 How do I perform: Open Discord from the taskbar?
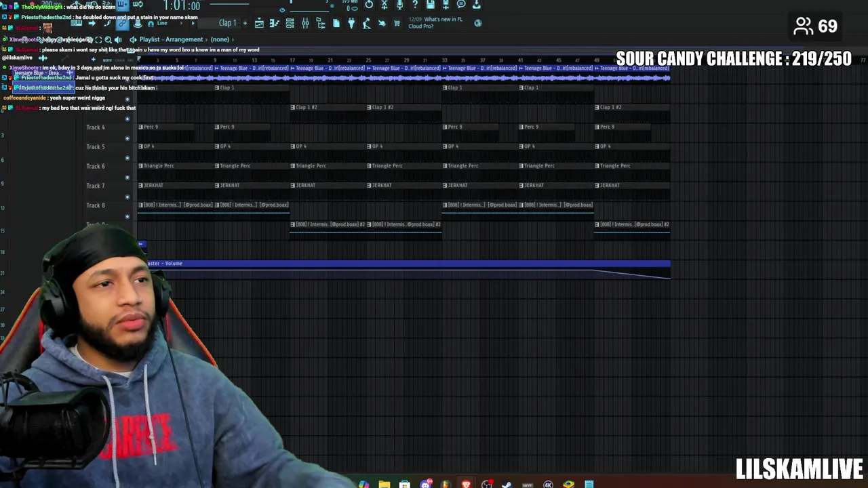point(425,484)
